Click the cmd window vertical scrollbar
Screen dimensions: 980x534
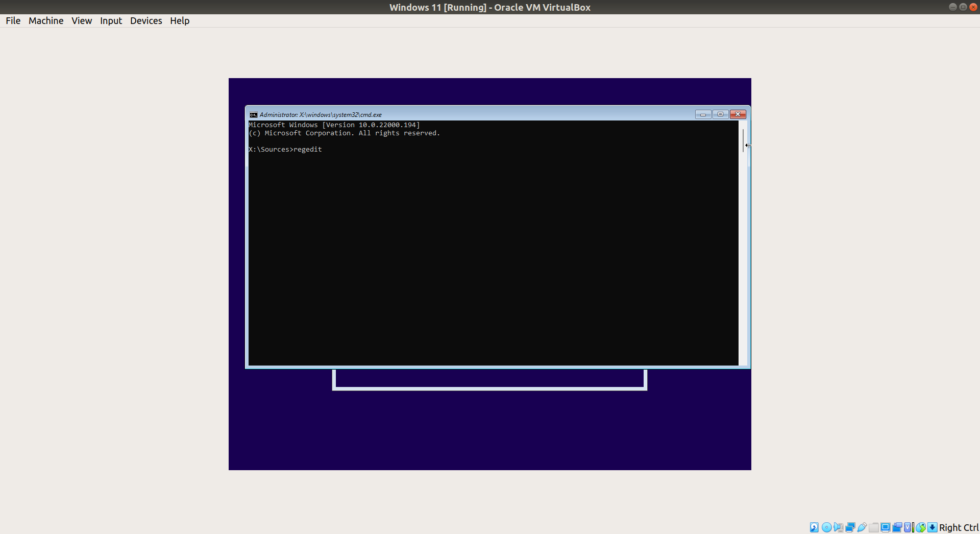[x=743, y=243]
